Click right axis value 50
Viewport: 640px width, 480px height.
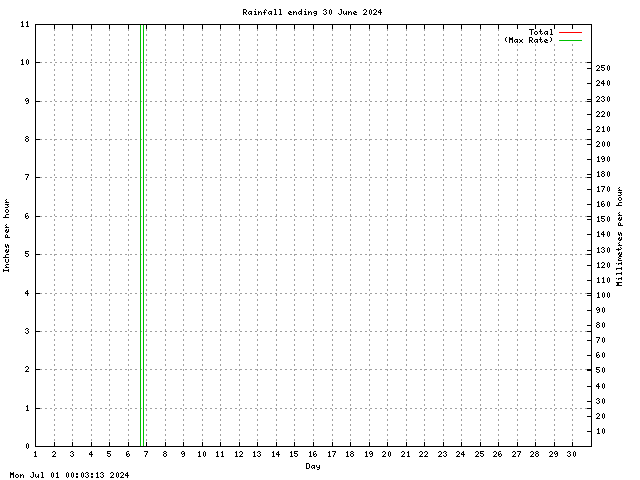pyautogui.click(x=600, y=370)
